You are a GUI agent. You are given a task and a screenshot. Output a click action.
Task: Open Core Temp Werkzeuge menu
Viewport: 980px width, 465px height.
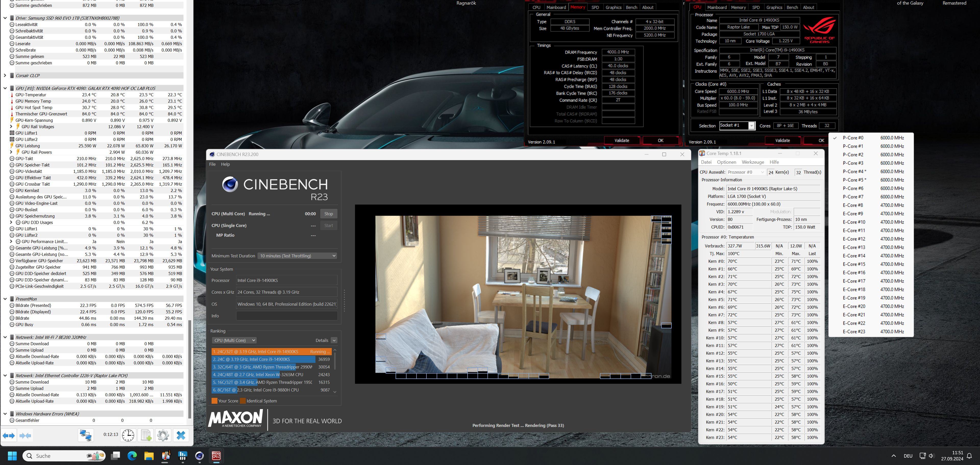(753, 162)
